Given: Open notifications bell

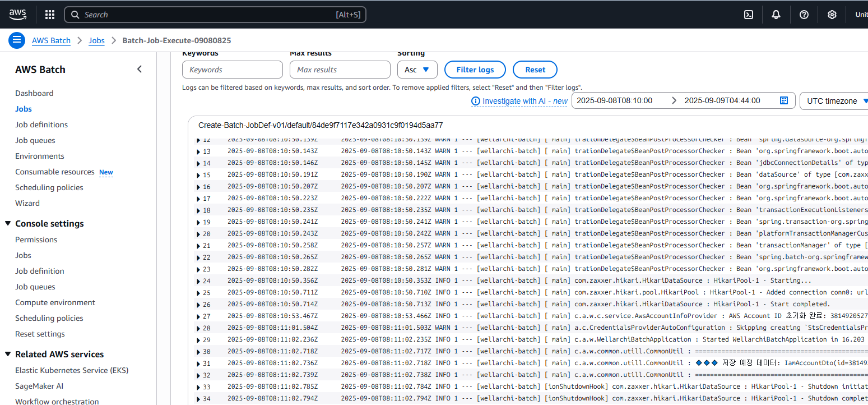Looking at the screenshot, I should coord(776,15).
